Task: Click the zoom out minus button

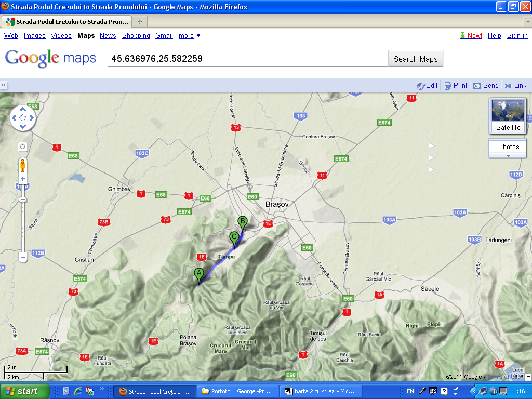Action: 23,257
